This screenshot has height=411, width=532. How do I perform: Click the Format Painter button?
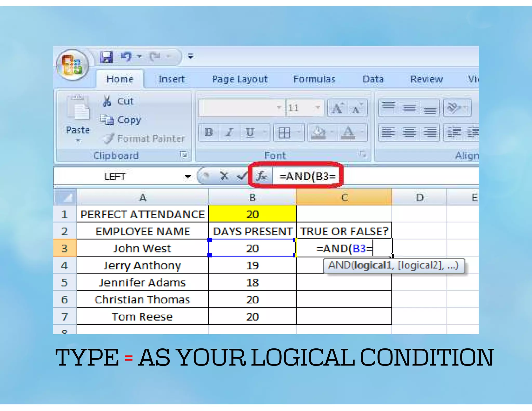click(x=144, y=138)
